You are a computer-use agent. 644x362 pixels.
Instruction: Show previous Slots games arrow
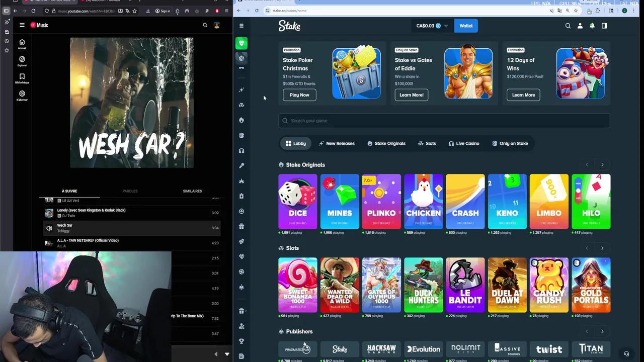tap(587, 248)
